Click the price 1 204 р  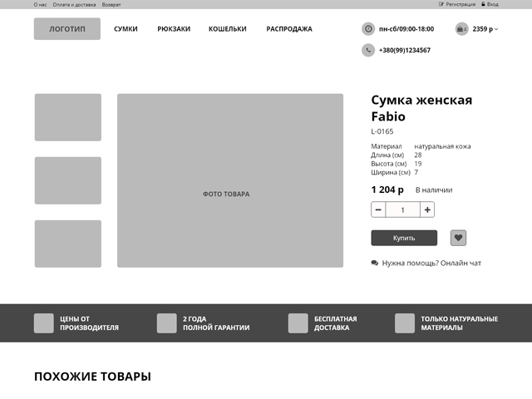[387, 190]
